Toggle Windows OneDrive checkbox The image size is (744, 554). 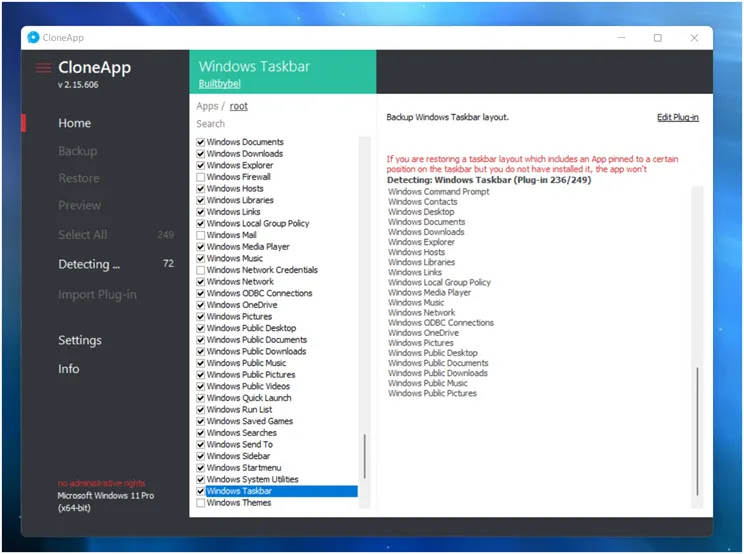click(201, 305)
